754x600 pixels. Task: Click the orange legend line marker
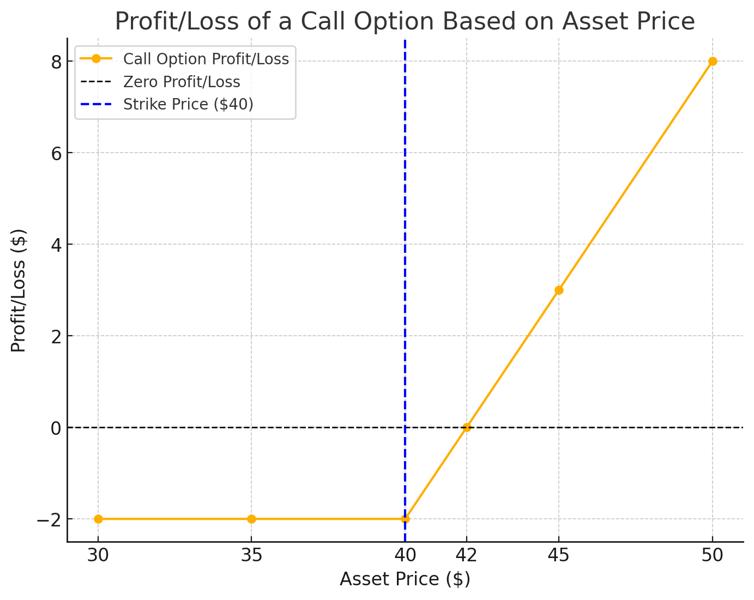pos(96,59)
